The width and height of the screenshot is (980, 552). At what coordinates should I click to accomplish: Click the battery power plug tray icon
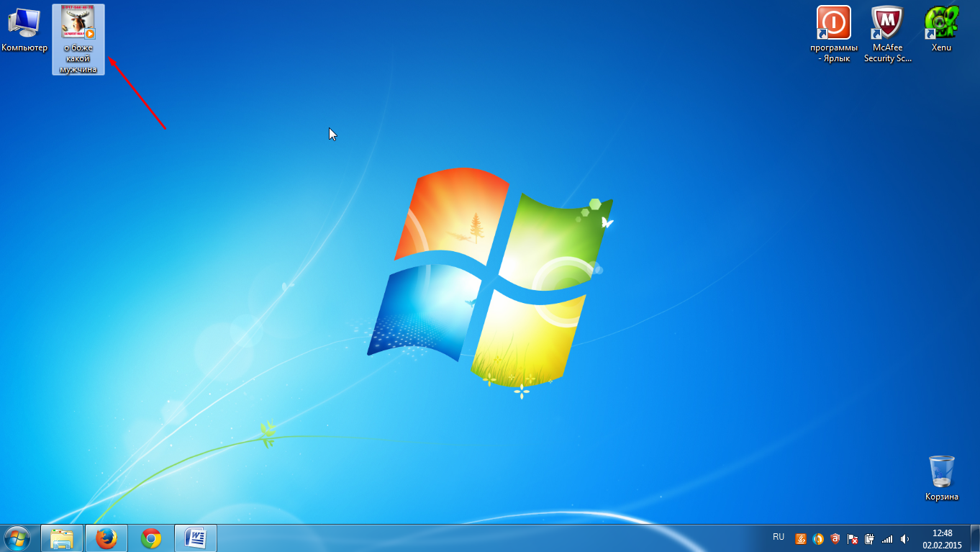[x=870, y=538]
